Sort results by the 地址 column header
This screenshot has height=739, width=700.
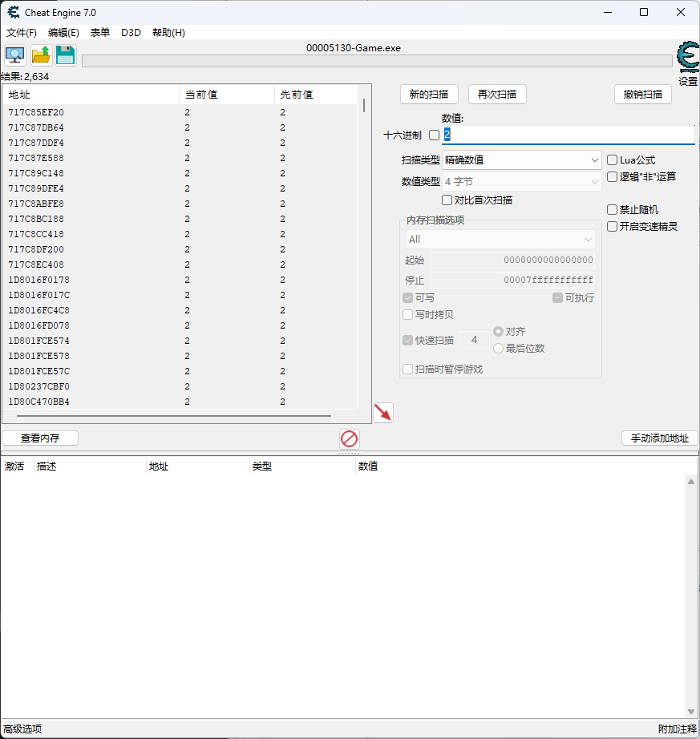pyautogui.click(x=91, y=95)
